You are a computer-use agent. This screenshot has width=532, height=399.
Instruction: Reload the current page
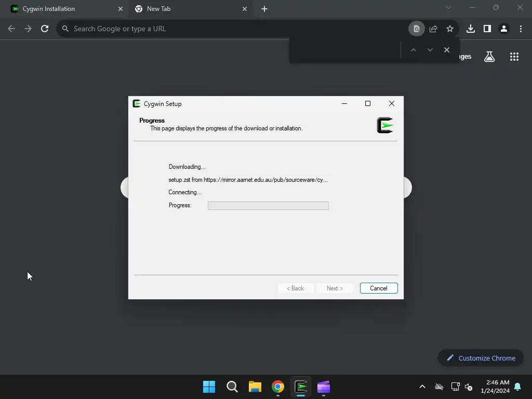45,29
